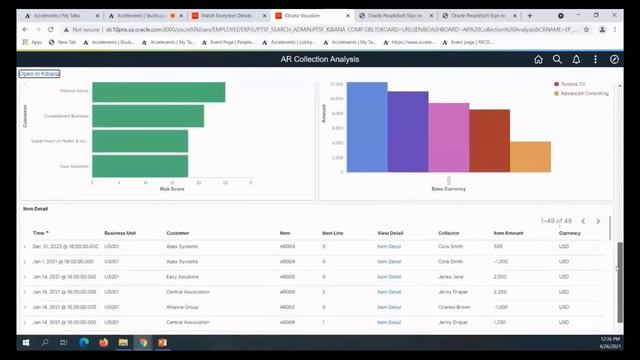Click the Consolidated Business risk score bar
640x360 pixels.
point(148,116)
